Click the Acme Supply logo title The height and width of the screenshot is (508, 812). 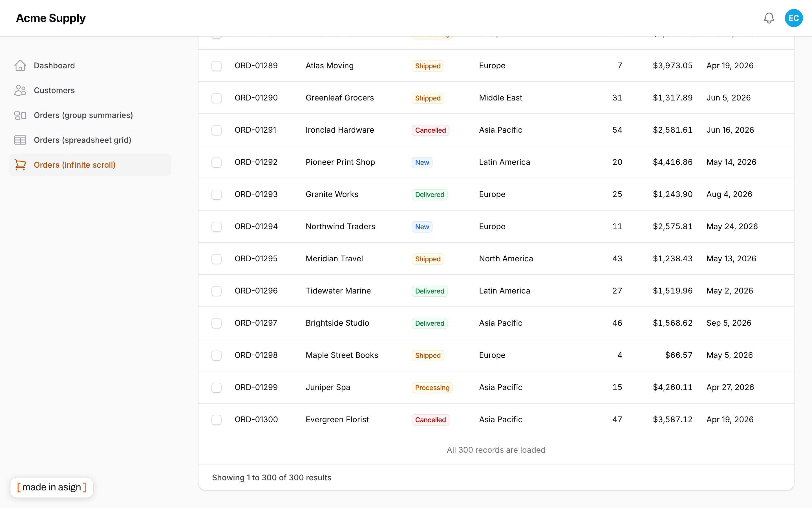[x=51, y=18]
